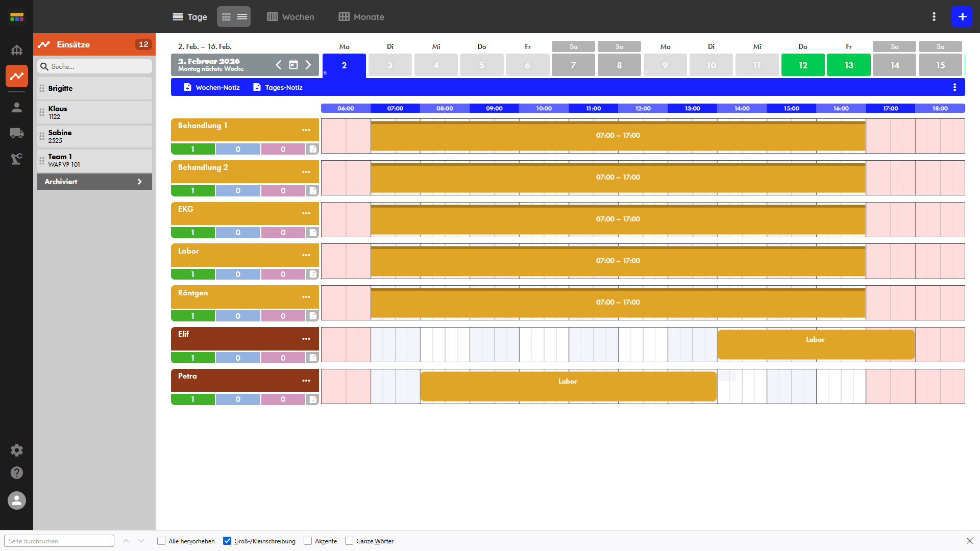Open the person icon in left sidebar
Viewport: 980px width, 551px height.
(17, 107)
